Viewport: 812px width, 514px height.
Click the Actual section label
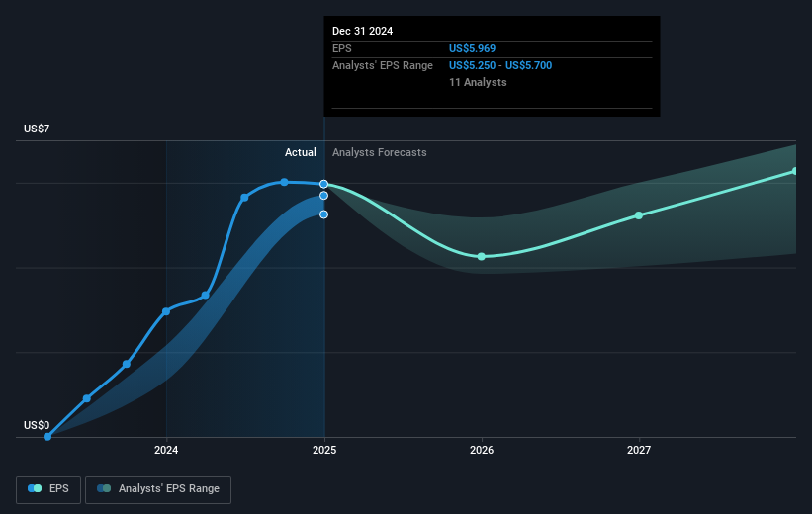301,152
